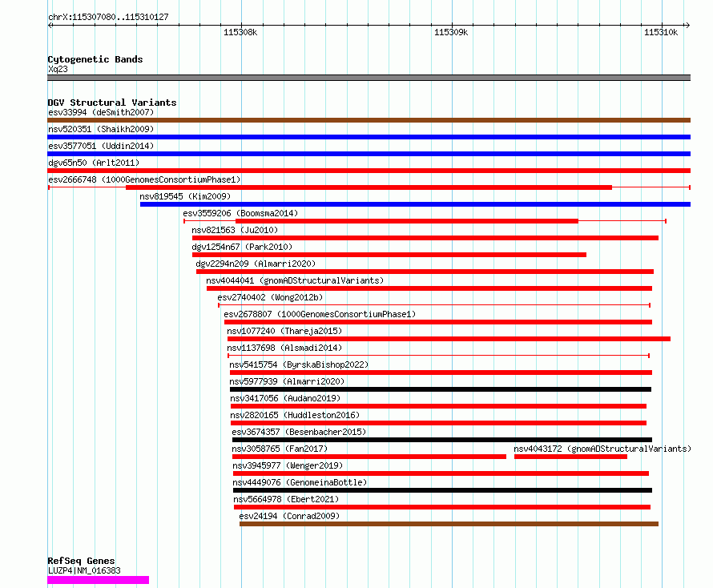Select the red dgv1254n67 variant bar
The height and width of the screenshot is (588, 713).
(x=389, y=255)
